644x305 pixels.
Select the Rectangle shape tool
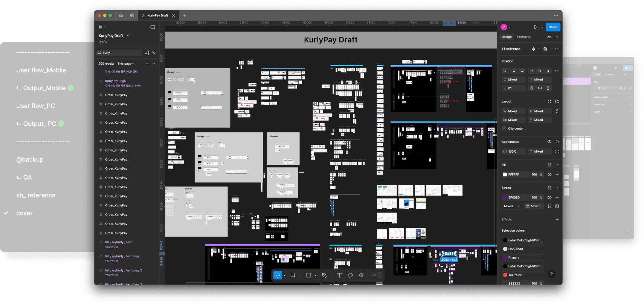click(x=308, y=275)
